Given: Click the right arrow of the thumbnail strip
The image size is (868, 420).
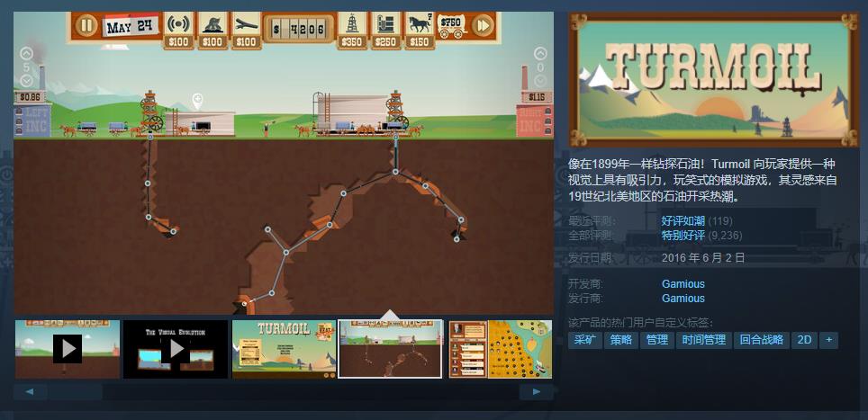Looking at the screenshot, I should [x=537, y=392].
